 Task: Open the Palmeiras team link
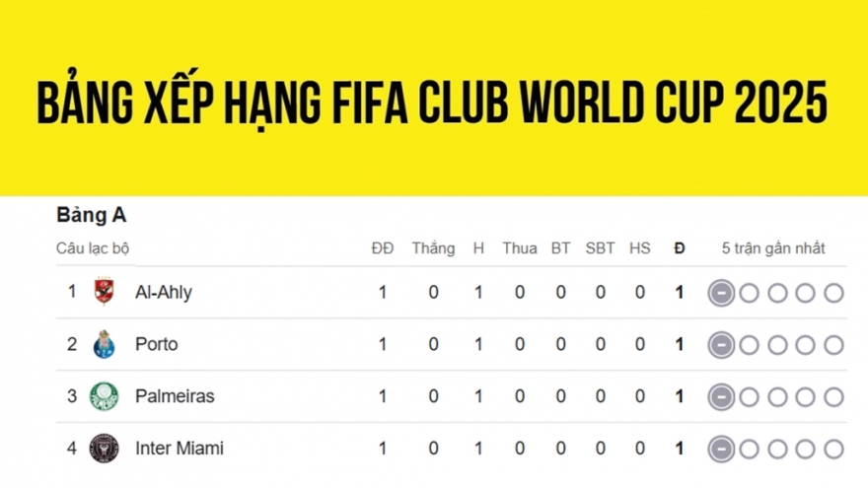(x=175, y=396)
